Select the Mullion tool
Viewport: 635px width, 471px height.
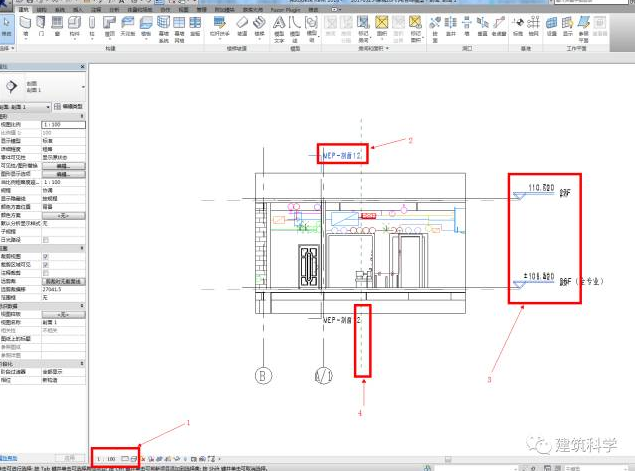(x=195, y=26)
